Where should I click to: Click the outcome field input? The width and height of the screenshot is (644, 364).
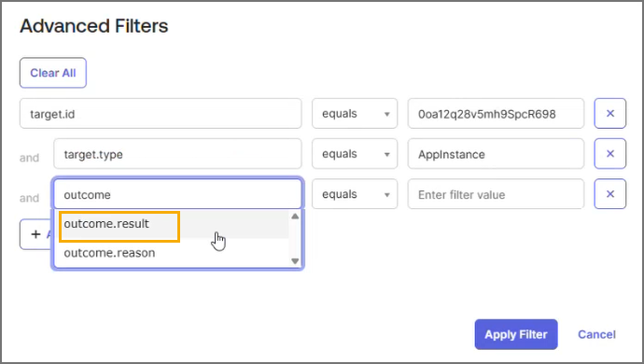click(x=177, y=194)
